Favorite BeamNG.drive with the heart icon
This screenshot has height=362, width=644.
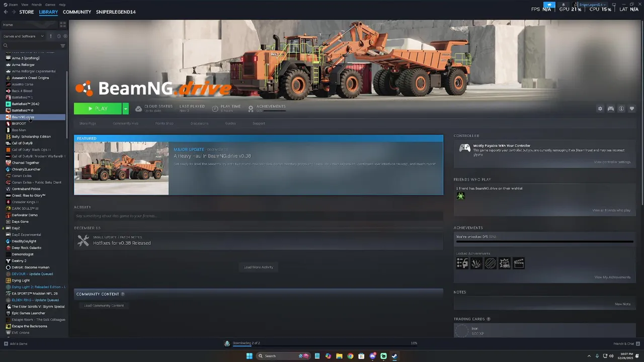point(632,109)
